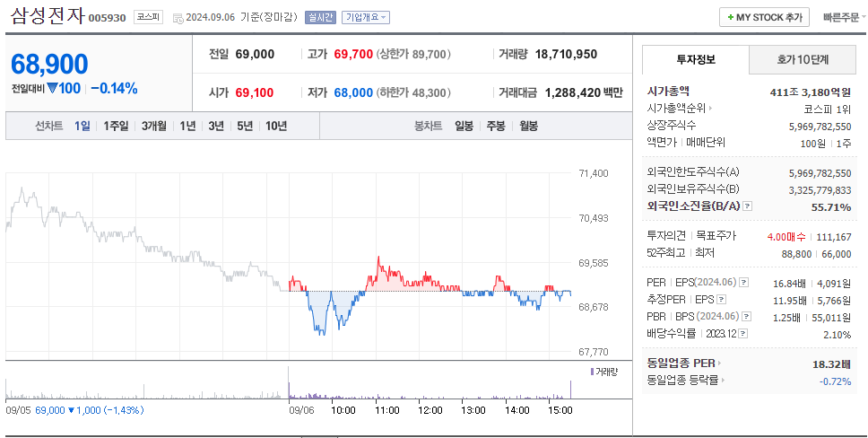The height and width of the screenshot is (438, 868).
Task: Click the 배당수익률 value 2.10%
Action: coord(837,335)
